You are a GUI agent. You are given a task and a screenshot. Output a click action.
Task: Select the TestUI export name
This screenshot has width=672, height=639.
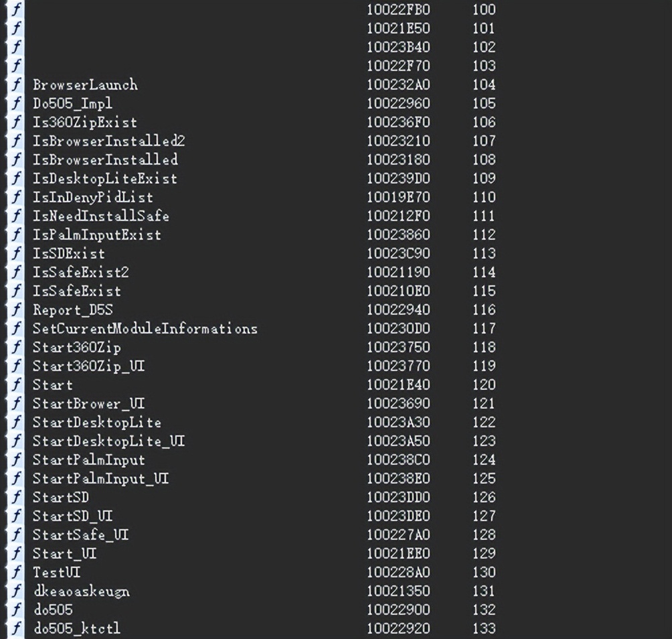57,572
